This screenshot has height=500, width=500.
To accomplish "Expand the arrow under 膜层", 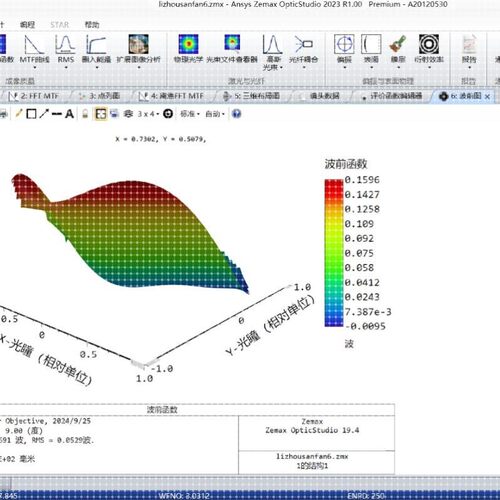I will pyautogui.click(x=398, y=68).
